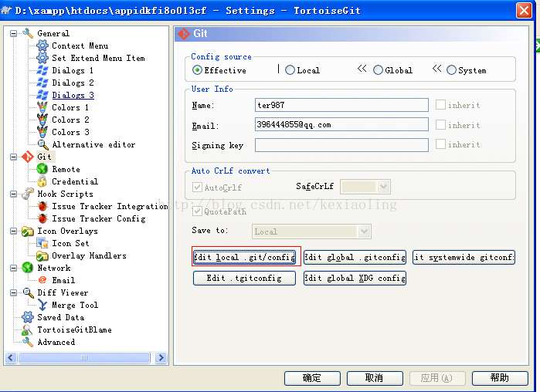This screenshot has height=392, width=540.
Task: Click Edit global .gitconfig button
Action: (x=355, y=257)
